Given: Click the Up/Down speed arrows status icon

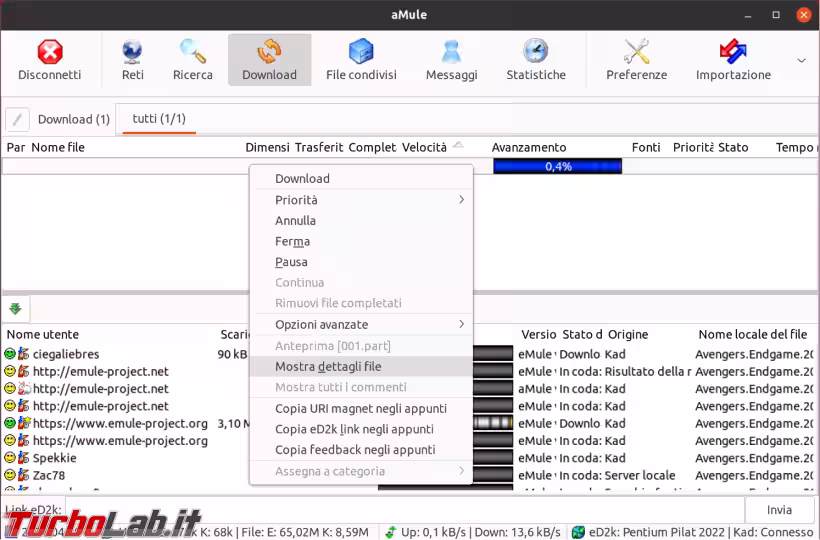Looking at the screenshot, I should point(390,532).
